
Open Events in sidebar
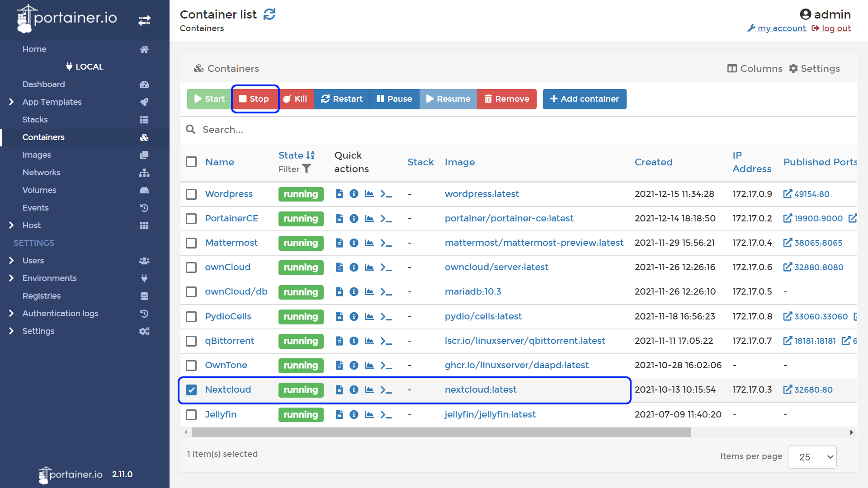(36, 208)
